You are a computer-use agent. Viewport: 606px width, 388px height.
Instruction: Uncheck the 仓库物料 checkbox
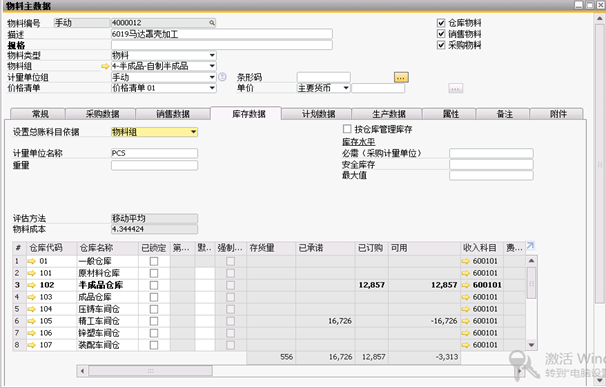coord(441,23)
